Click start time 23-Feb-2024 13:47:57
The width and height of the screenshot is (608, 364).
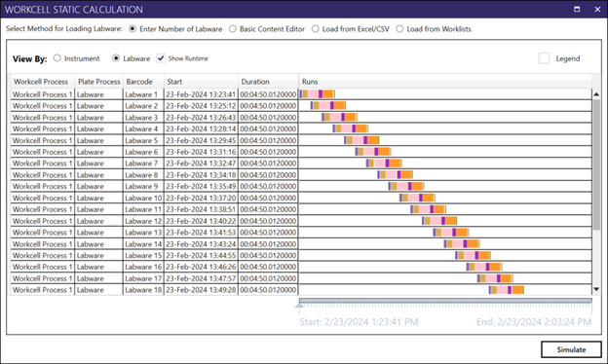[x=201, y=278]
